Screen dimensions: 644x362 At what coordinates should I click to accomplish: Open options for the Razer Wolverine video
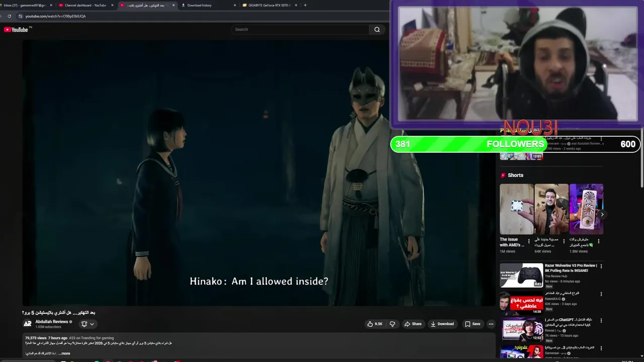[x=601, y=266]
